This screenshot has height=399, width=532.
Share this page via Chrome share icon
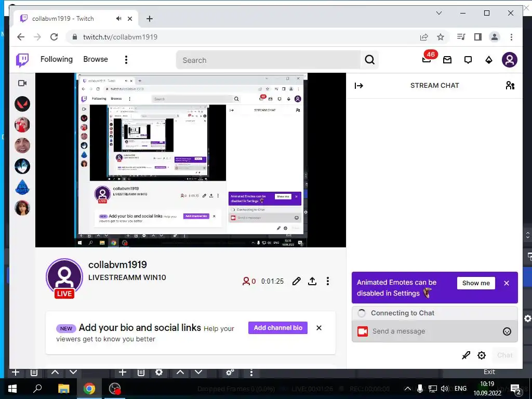click(x=424, y=37)
